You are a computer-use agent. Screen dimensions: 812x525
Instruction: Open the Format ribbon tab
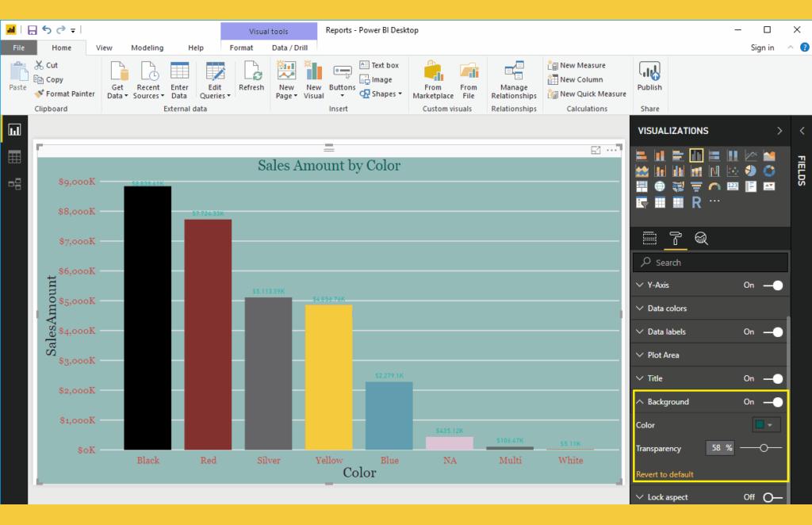[x=241, y=48]
